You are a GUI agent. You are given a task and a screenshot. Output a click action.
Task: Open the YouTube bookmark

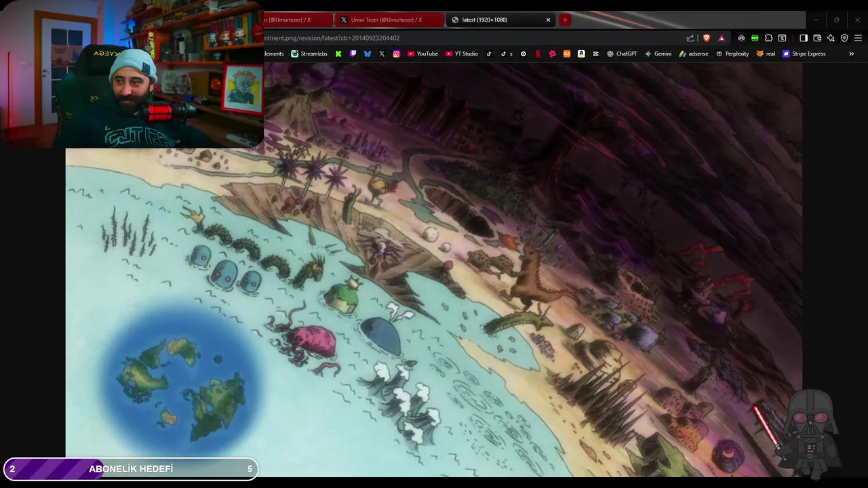pyautogui.click(x=422, y=54)
